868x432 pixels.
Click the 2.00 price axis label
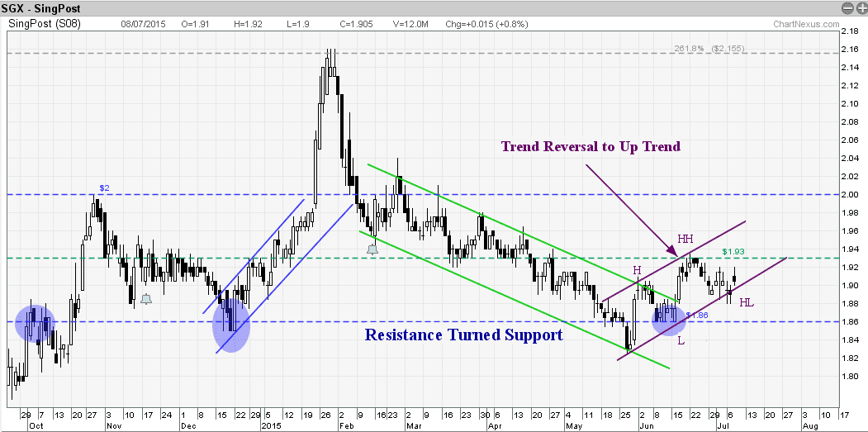click(851, 194)
